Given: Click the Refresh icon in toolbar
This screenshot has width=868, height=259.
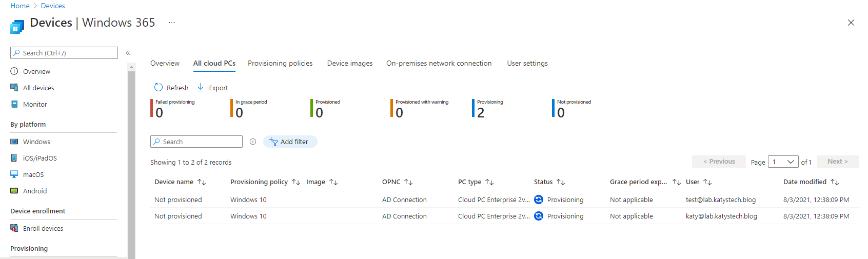Looking at the screenshot, I should (159, 88).
